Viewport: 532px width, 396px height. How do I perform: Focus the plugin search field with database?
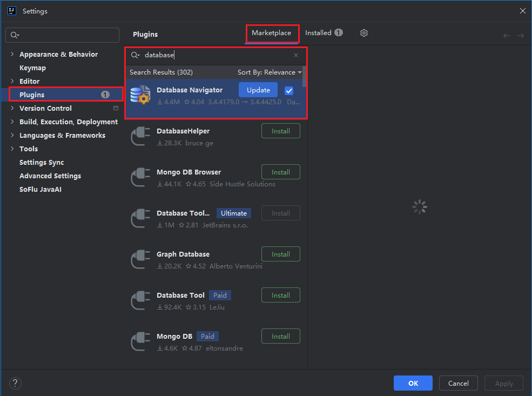[x=216, y=55]
